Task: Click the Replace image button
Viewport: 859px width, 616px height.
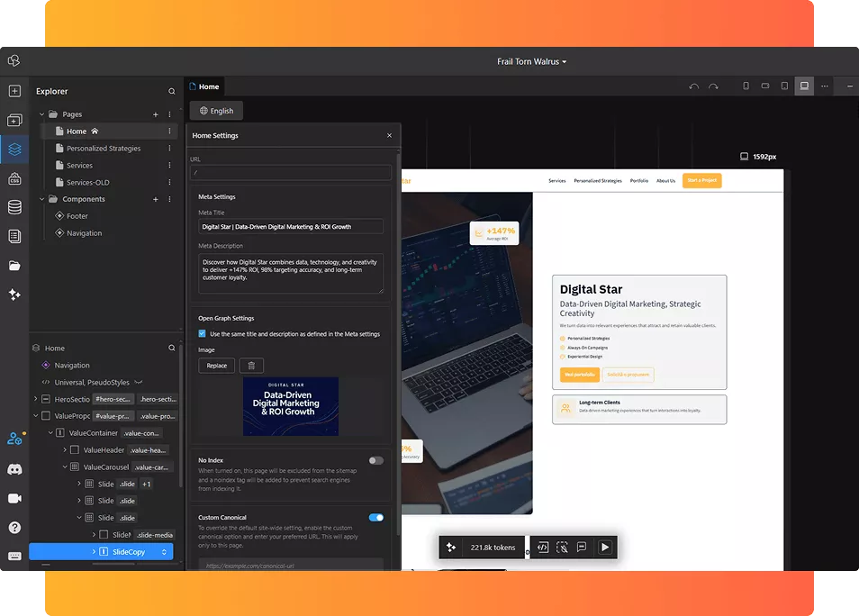Action: click(x=216, y=366)
